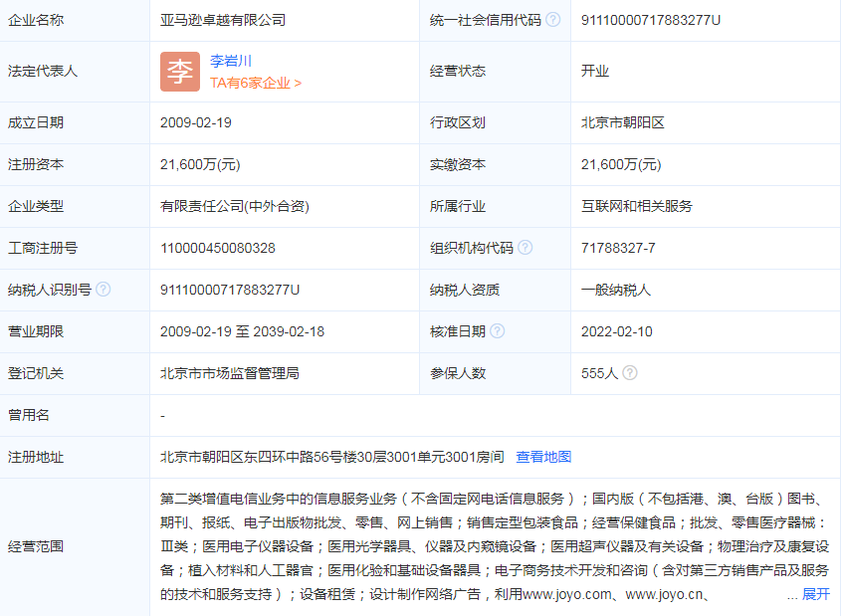Click help icon beside 核准日期

pyautogui.click(x=498, y=331)
